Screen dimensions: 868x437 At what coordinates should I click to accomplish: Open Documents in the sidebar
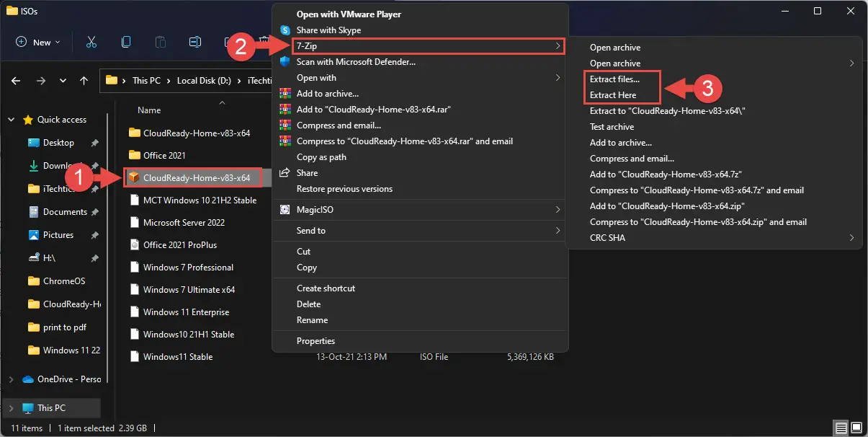pyautogui.click(x=65, y=212)
